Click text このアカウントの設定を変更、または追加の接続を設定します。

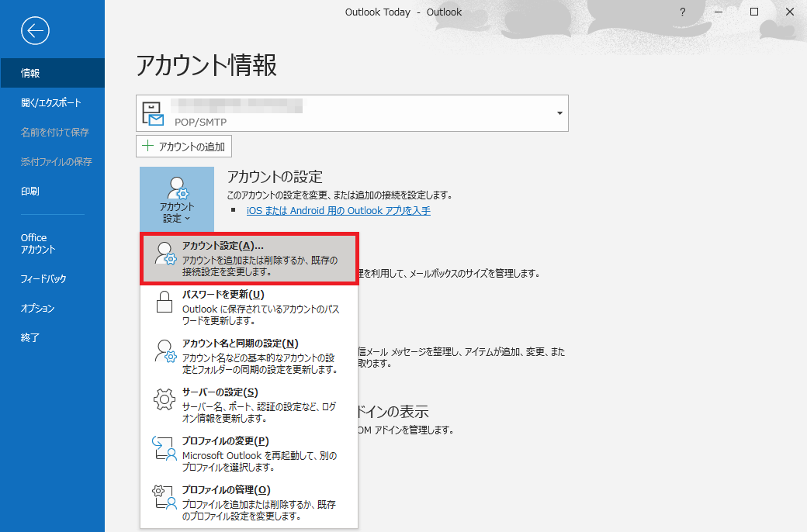pos(340,195)
